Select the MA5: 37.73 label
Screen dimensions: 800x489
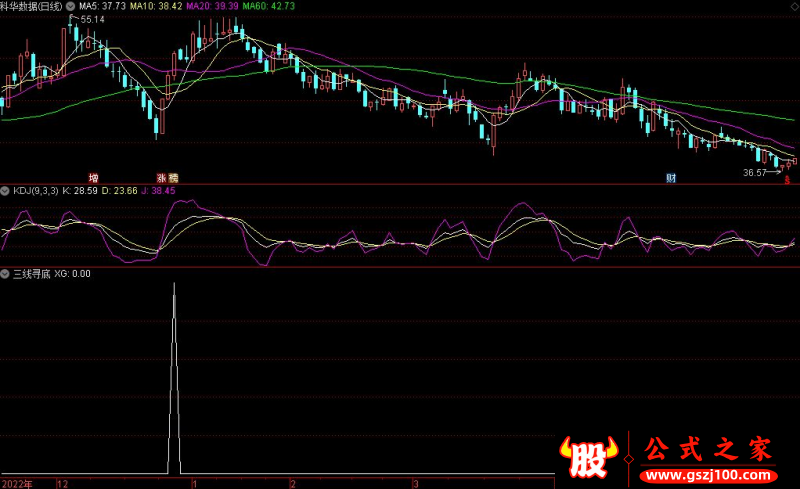click(x=102, y=6)
